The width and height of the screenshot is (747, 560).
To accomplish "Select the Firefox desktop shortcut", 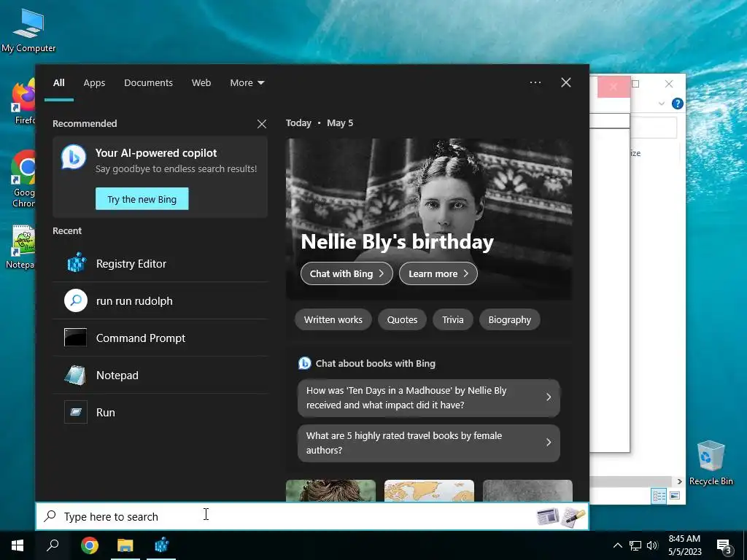I will coord(23,102).
